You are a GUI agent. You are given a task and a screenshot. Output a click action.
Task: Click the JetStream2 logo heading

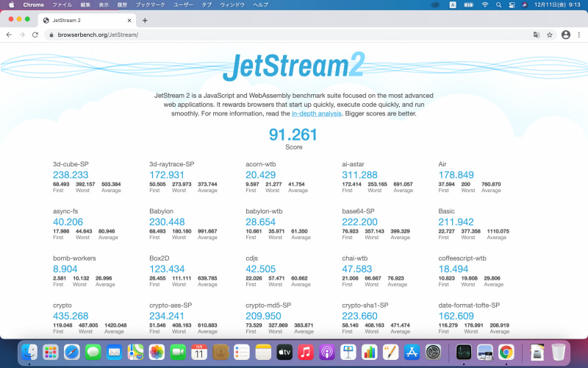point(293,66)
